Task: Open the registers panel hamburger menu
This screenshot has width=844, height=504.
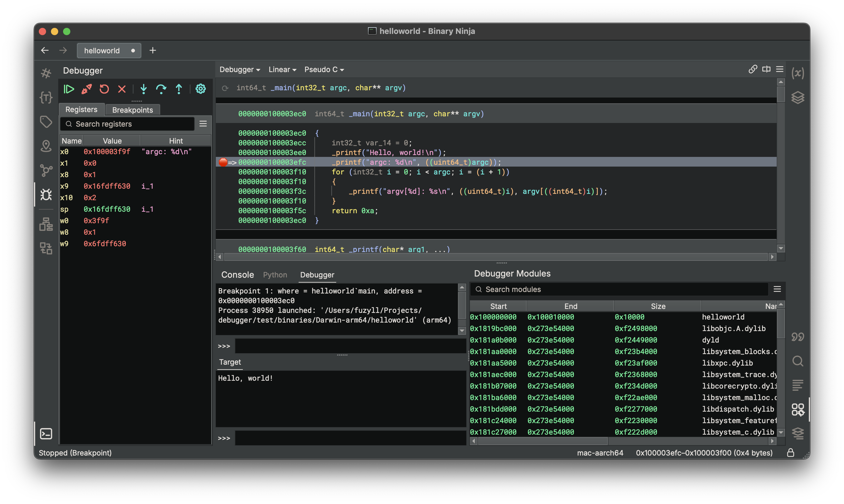Action: pos(203,124)
